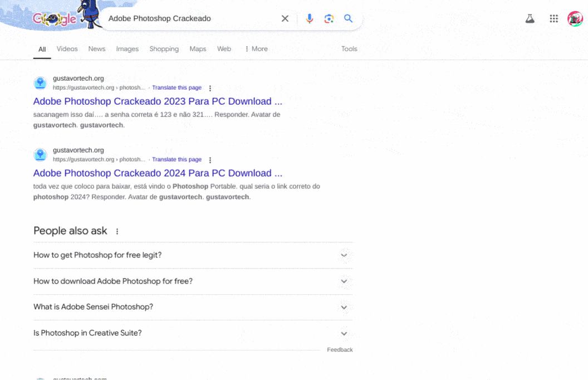Click gustavortech.org site name of 2024 result
The image size is (588, 380).
coord(79,150)
